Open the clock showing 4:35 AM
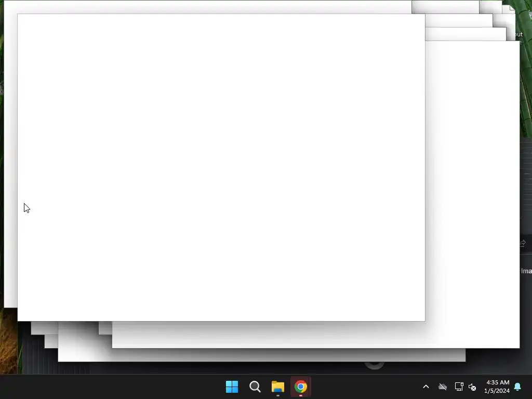532x399 pixels. (497, 387)
